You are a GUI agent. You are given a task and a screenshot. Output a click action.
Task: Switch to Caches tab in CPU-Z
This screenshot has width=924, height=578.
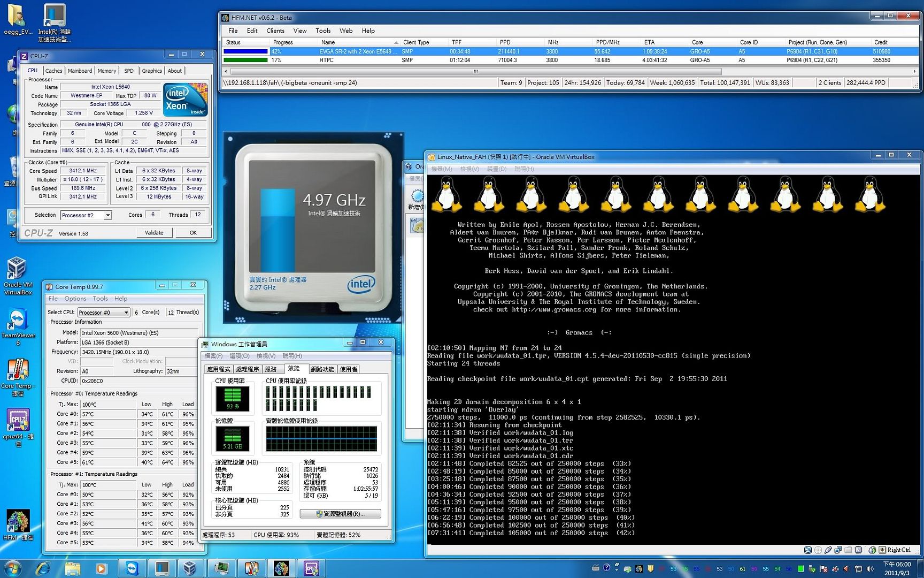(x=53, y=71)
